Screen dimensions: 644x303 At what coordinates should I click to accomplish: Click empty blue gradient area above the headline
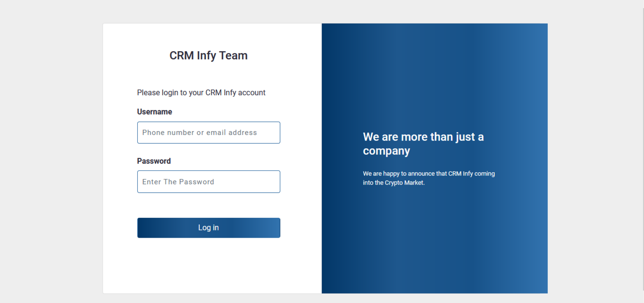434,76
